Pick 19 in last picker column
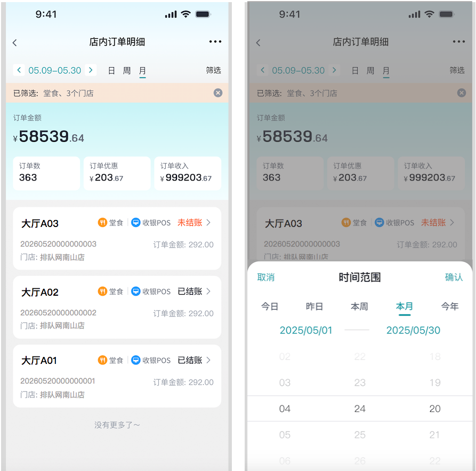This screenshot has height=471, width=476. click(x=435, y=383)
